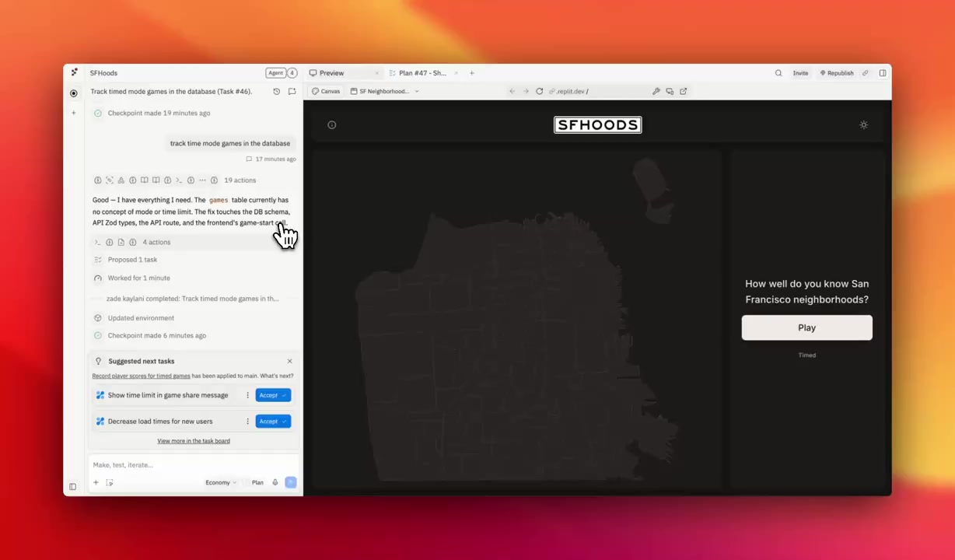The width and height of the screenshot is (955, 560).
Task: Click the element selector icon in prompt bar
Action: [110, 483]
